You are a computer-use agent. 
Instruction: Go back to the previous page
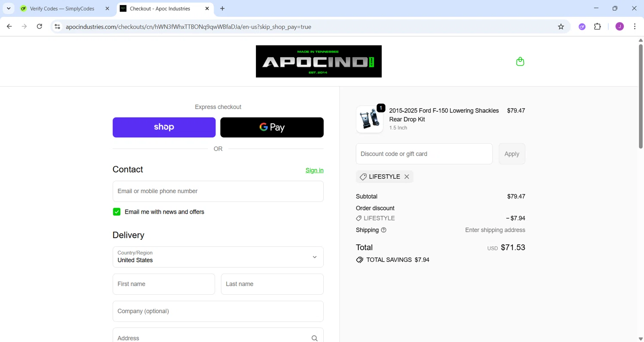click(x=9, y=27)
